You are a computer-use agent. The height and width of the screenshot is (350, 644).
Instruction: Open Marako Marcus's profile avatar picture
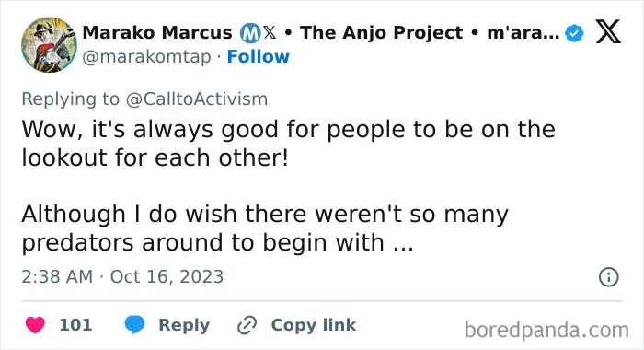pos(49,45)
